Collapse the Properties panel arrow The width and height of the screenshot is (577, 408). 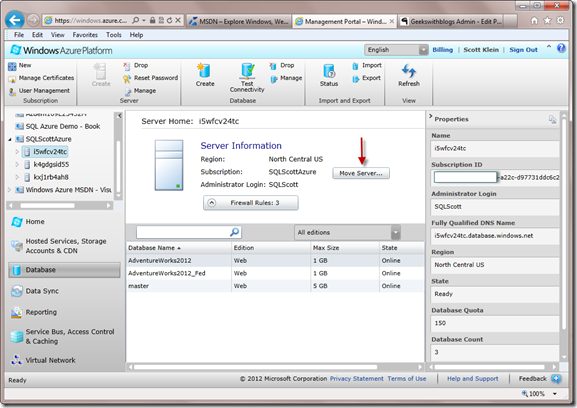pyautogui.click(x=431, y=117)
